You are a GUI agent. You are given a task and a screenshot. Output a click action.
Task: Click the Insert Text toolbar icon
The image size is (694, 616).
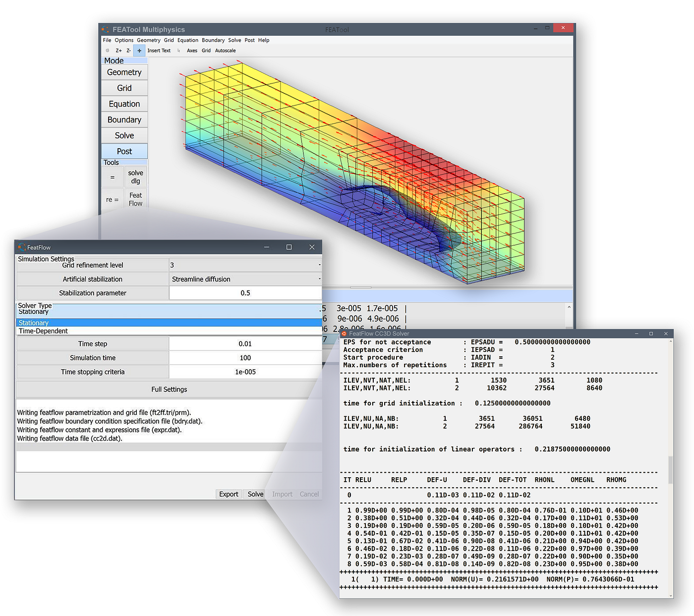tap(159, 50)
